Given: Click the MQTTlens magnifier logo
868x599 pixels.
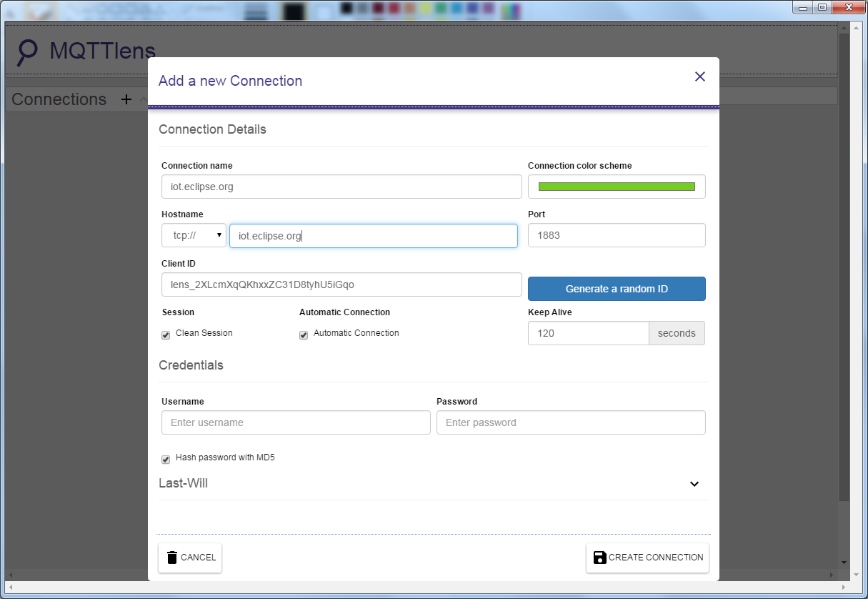Looking at the screenshot, I should tap(27, 52).
